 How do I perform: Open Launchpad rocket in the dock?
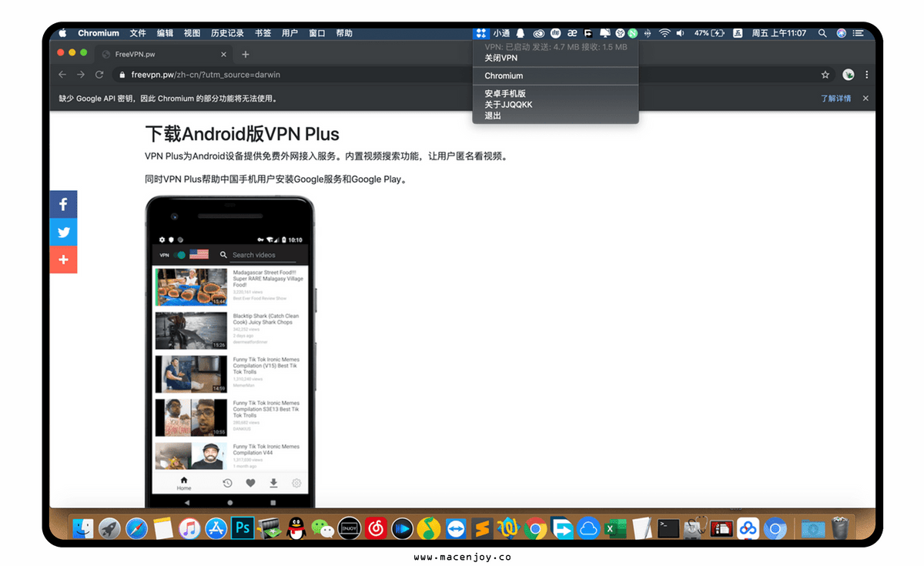(x=110, y=528)
